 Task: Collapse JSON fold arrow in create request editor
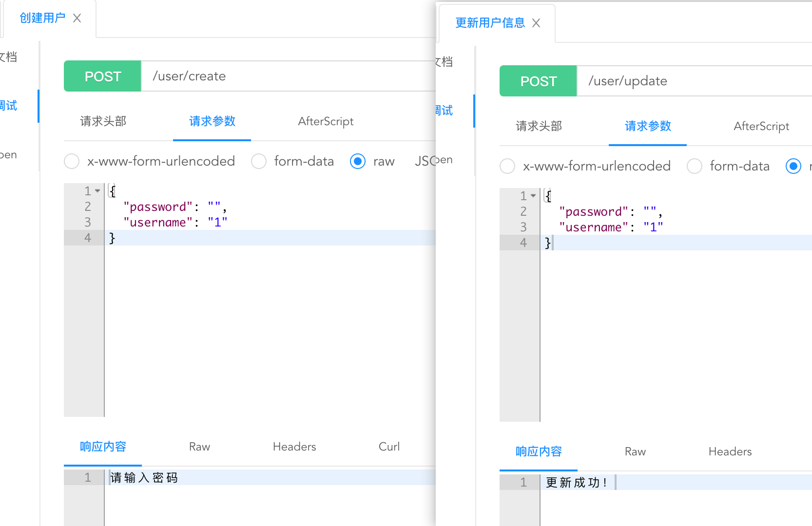click(97, 191)
